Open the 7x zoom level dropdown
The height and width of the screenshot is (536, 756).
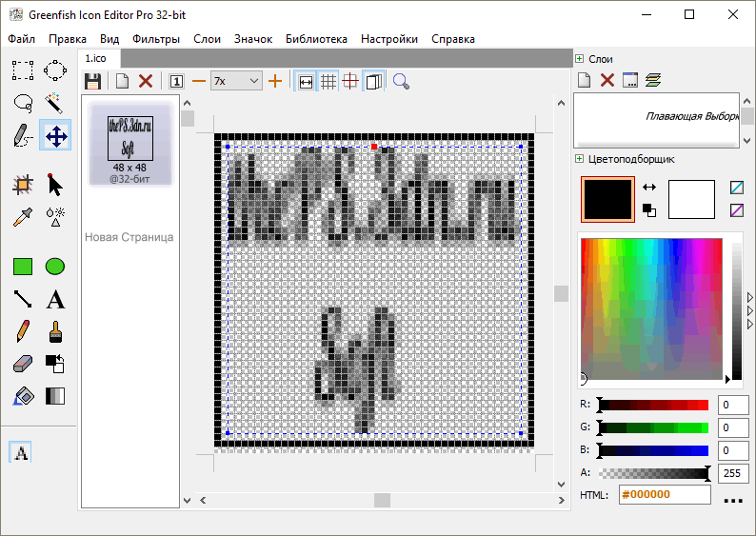236,81
